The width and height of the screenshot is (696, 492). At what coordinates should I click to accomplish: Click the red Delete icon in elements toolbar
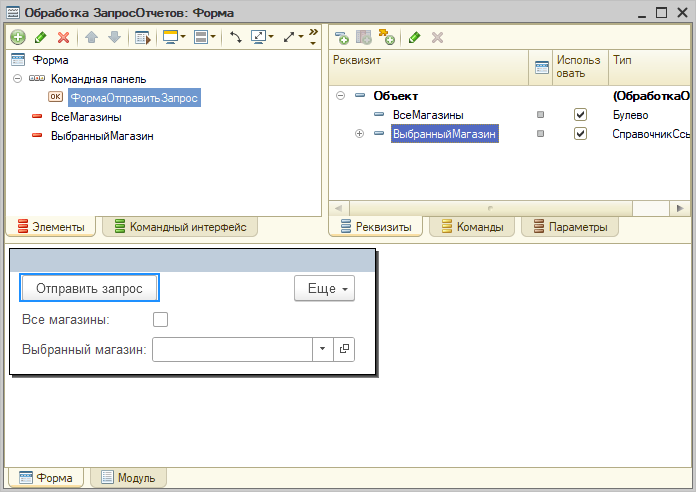64,37
